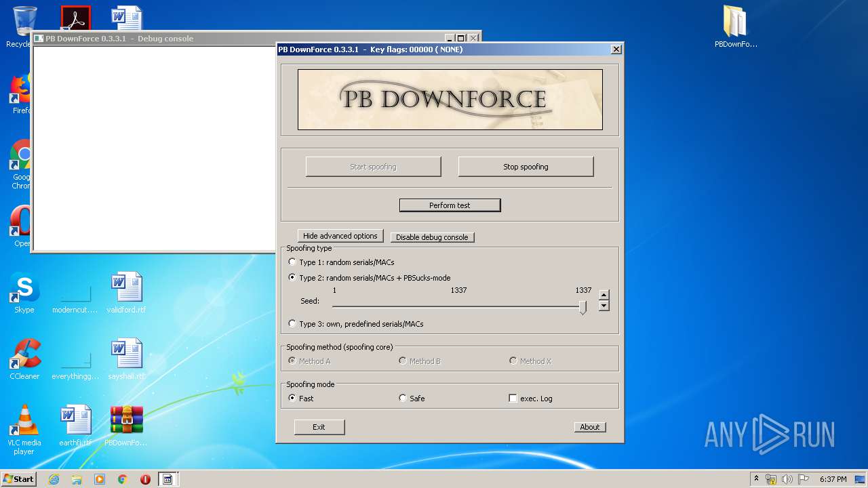
Task: Decrease the seed with the down arrow
Action: point(604,306)
